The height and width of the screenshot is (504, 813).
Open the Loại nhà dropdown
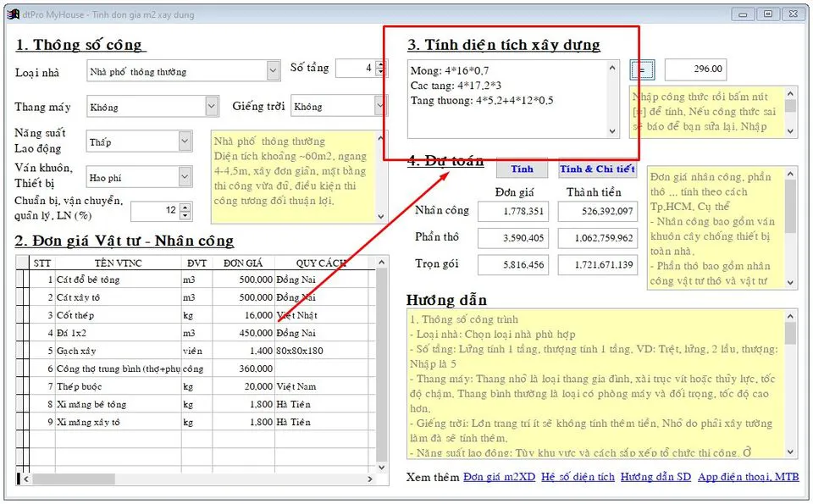(273, 71)
